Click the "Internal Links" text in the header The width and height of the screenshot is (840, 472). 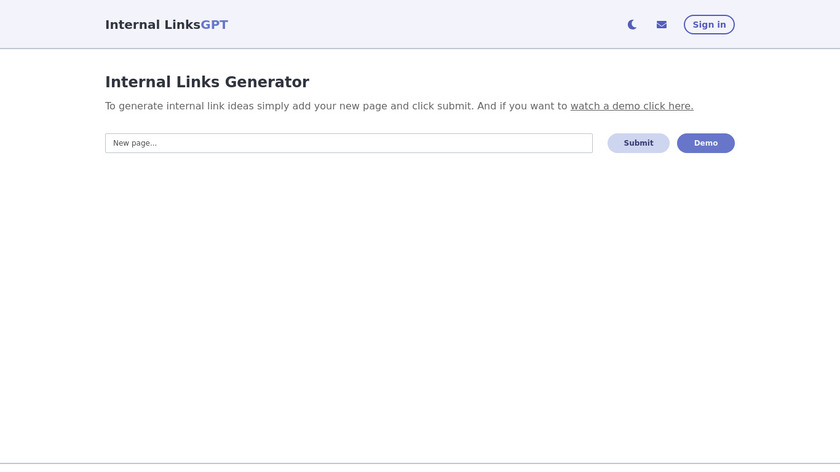[152, 25]
